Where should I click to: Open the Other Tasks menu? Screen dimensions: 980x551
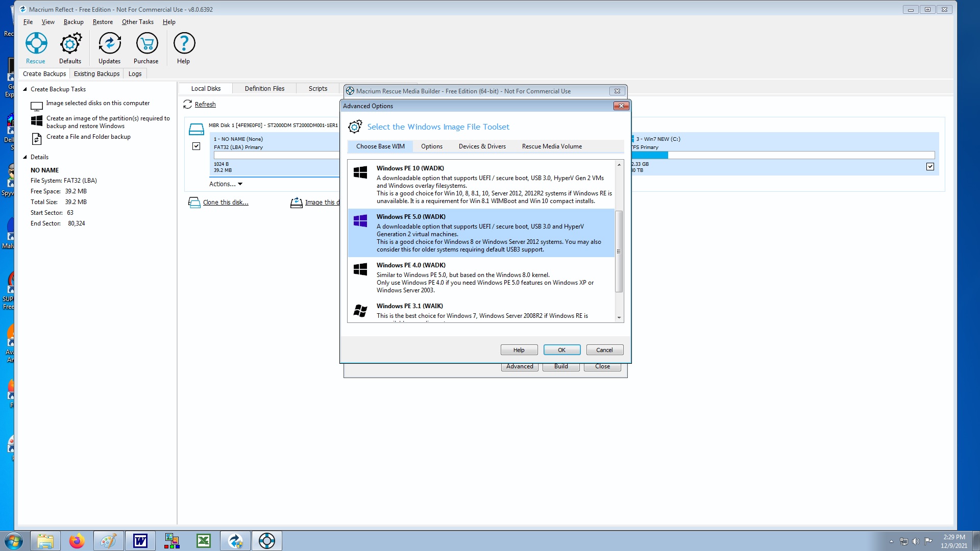(x=138, y=22)
